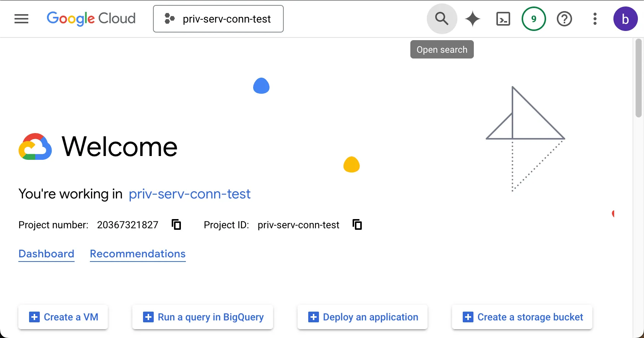Open the more options three-dot menu
Image resolution: width=644 pixels, height=338 pixels.
595,18
